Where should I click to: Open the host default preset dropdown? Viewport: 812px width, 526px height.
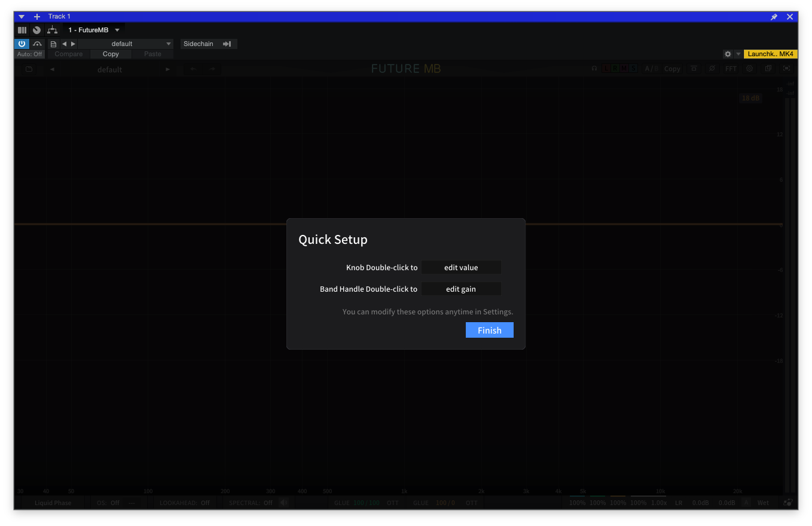point(126,44)
